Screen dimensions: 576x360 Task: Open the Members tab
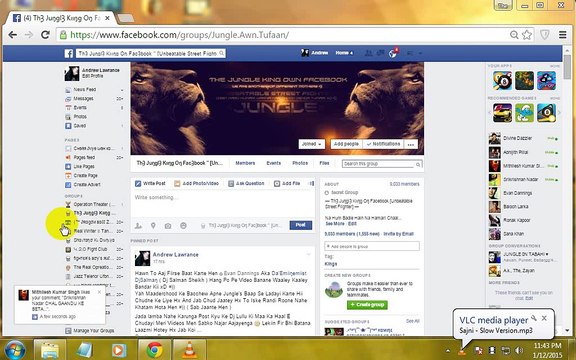[245, 163]
